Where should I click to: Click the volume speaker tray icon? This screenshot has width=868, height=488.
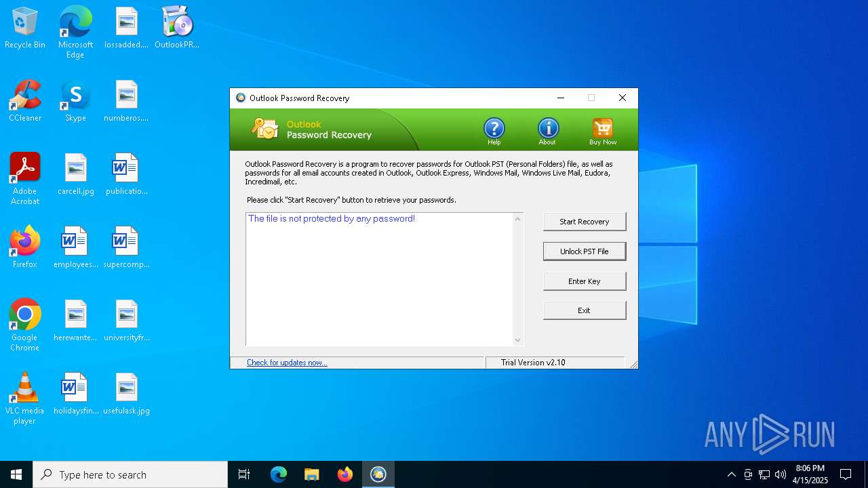pyautogui.click(x=781, y=474)
